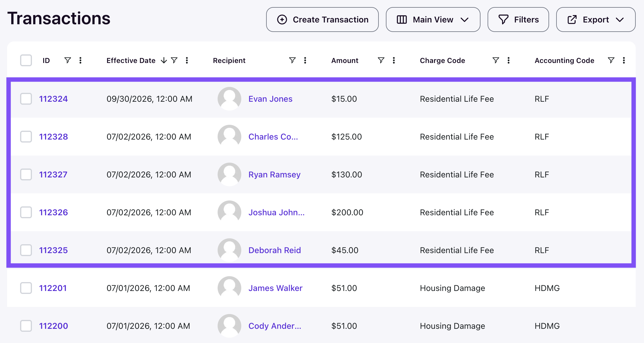Click the Transactions page heading
Screen dimensions: 644x343
59,18
